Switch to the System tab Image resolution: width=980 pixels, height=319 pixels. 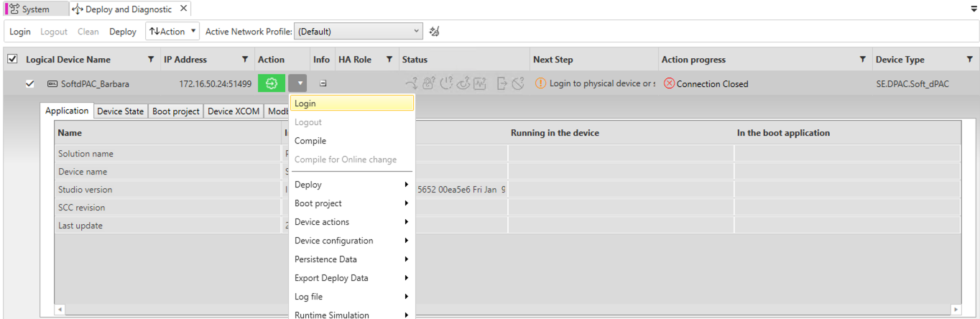pyautogui.click(x=36, y=9)
